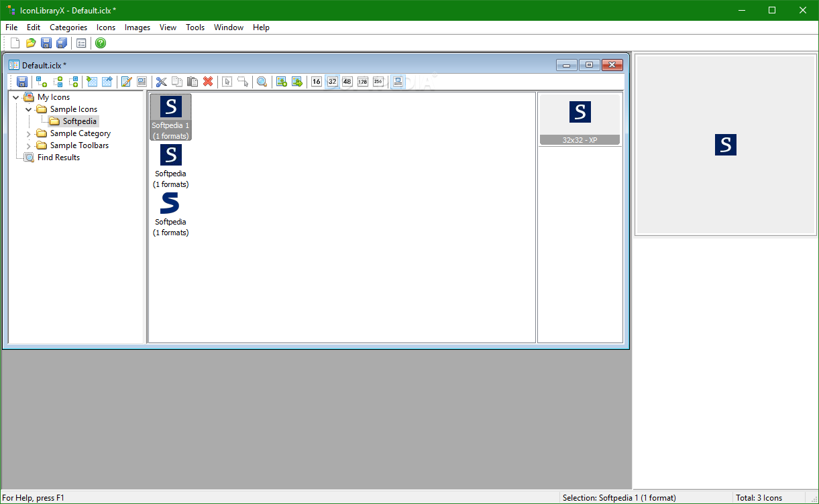Open the Categories menu

pos(68,27)
